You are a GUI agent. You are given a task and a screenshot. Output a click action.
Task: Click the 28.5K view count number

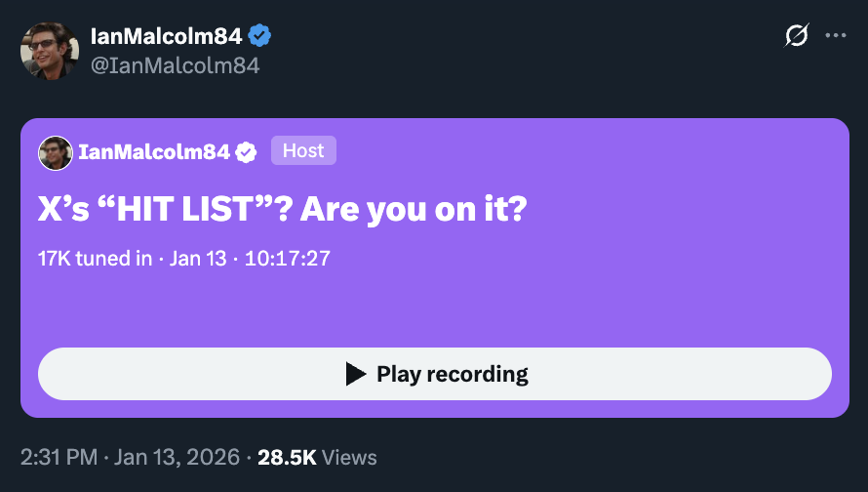[x=286, y=456]
